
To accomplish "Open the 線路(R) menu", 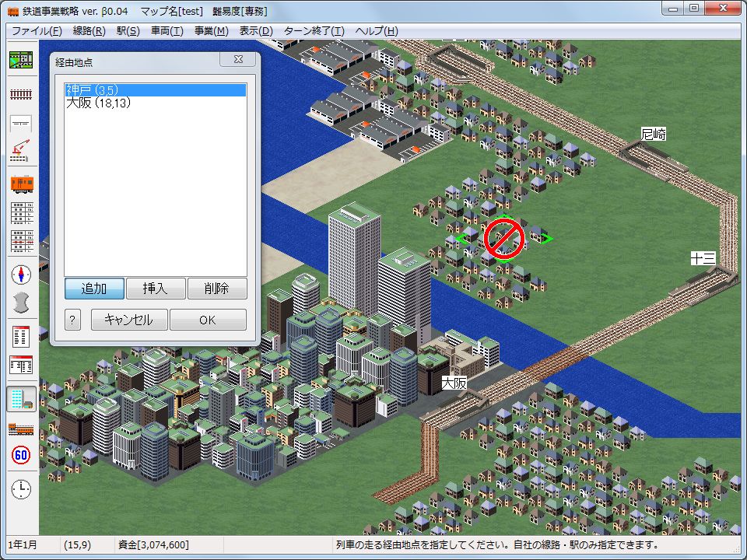I will [89, 31].
